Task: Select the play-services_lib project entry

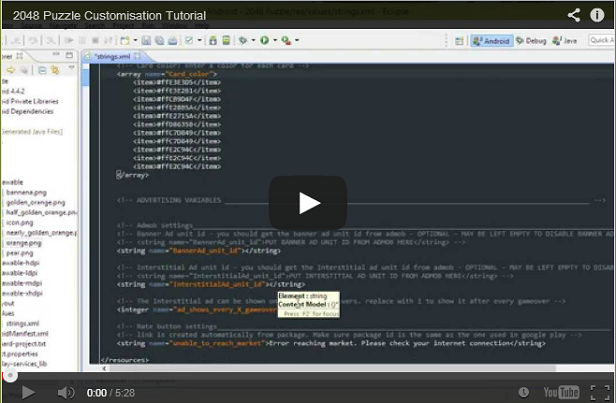Action: click(x=24, y=364)
